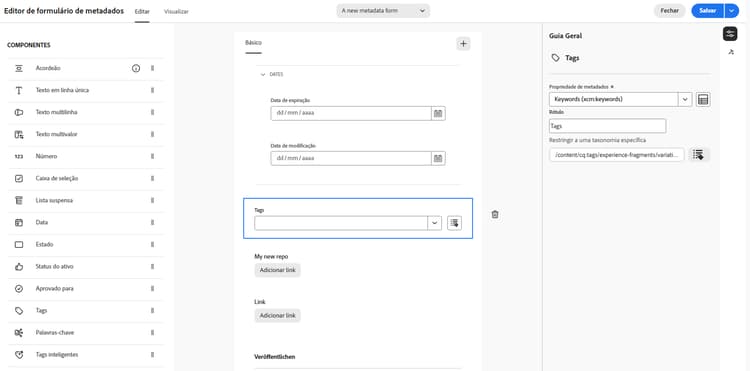Delete the selected Tags field with trash icon
The height and width of the screenshot is (371, 750).
(495, 215)
